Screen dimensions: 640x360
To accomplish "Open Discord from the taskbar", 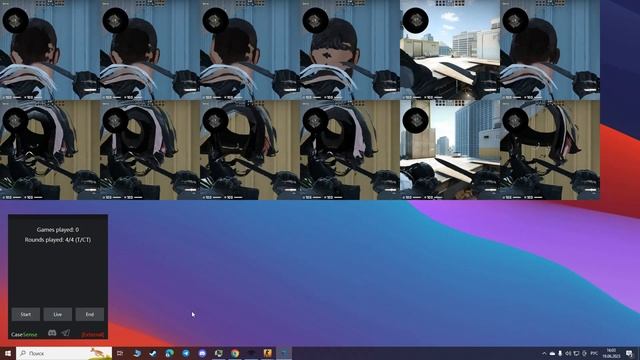I will 202,353.
